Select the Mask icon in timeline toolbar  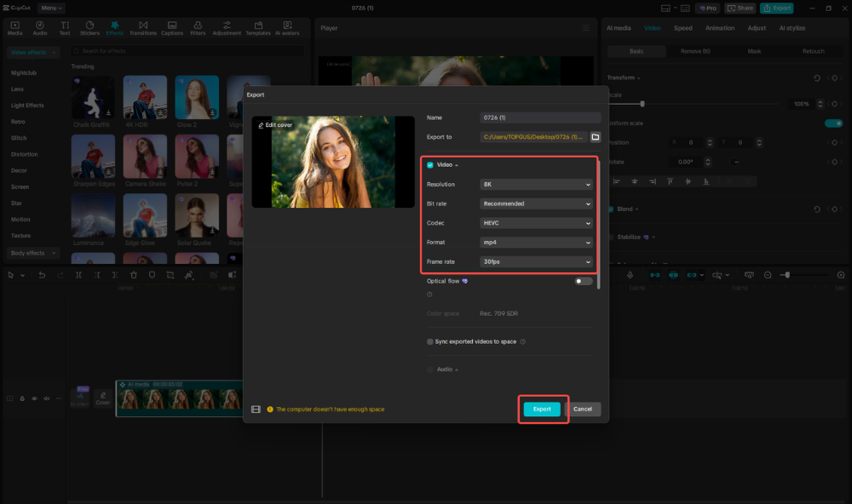click(153, 274)
